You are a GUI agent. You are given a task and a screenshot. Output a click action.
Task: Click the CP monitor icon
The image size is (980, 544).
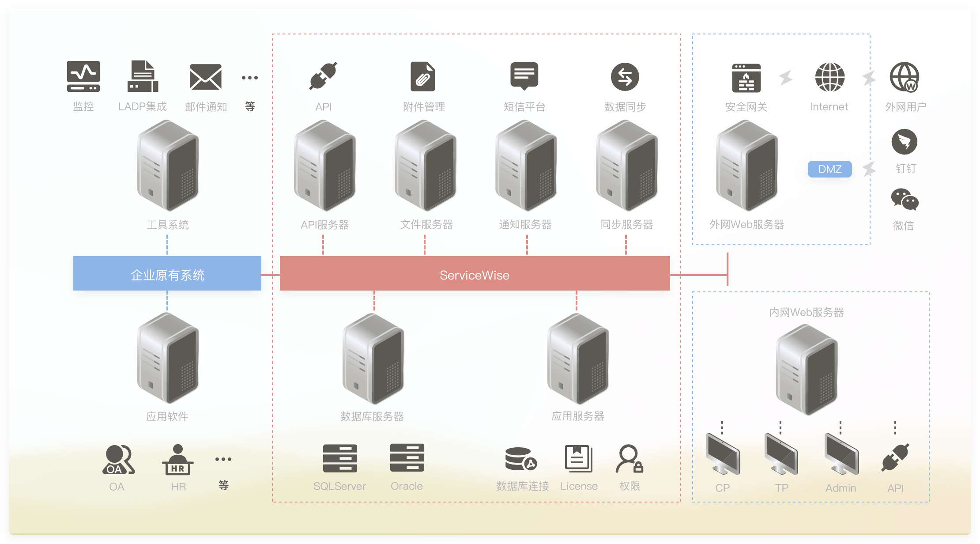[x=723, y=454]
